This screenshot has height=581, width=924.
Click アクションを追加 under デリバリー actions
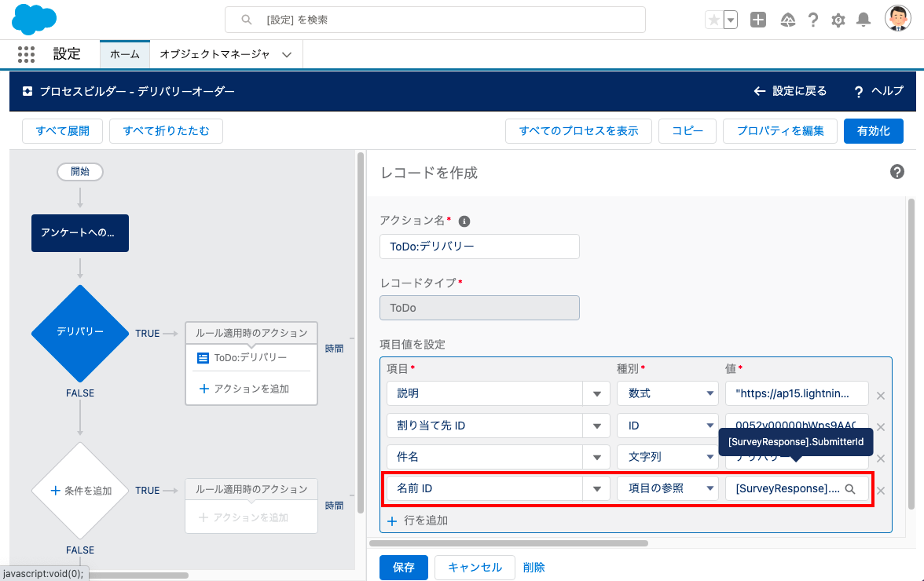[x=244, y=389]
